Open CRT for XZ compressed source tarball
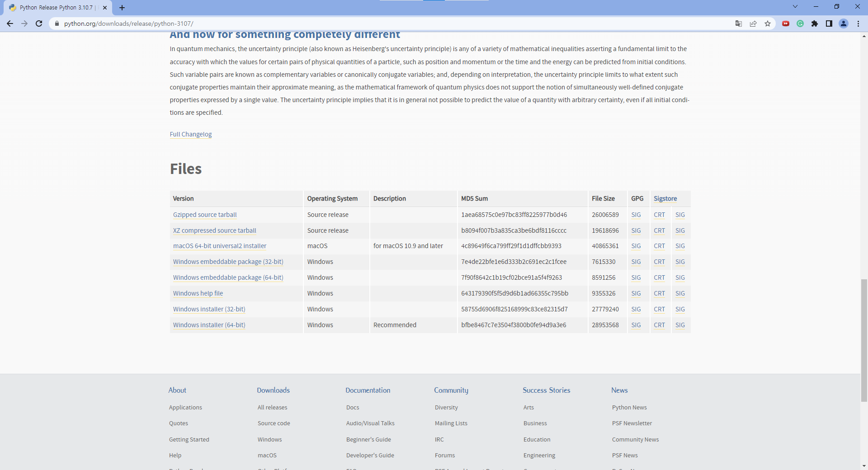The height and width of the screenshot is (470, 868). coord(660,230)
